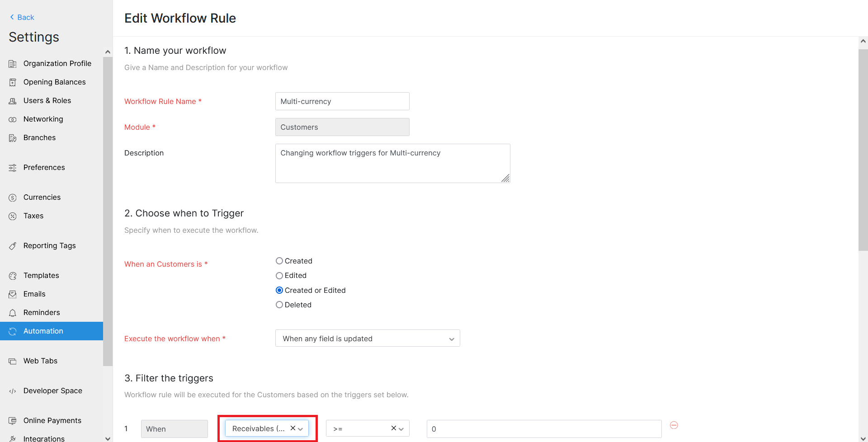
Task: Click the Workflow Rule Name field
Action: pyautogui.click(x=342, y=101)
